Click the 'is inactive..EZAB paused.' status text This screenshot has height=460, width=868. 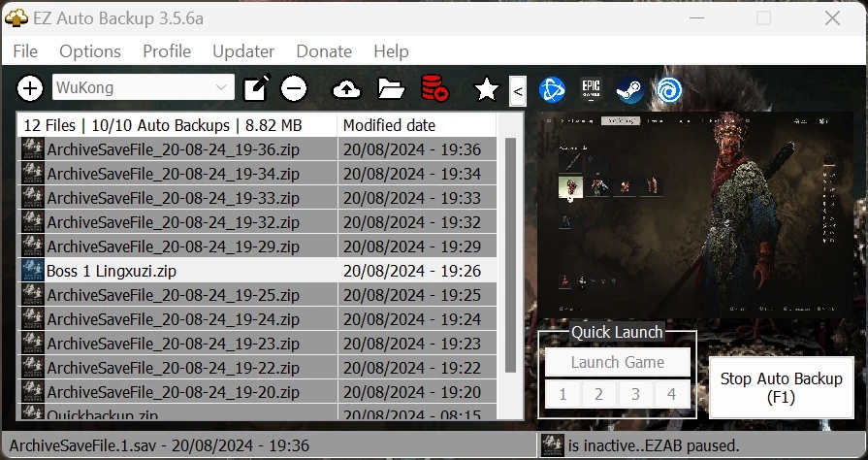tap(654, 445)
